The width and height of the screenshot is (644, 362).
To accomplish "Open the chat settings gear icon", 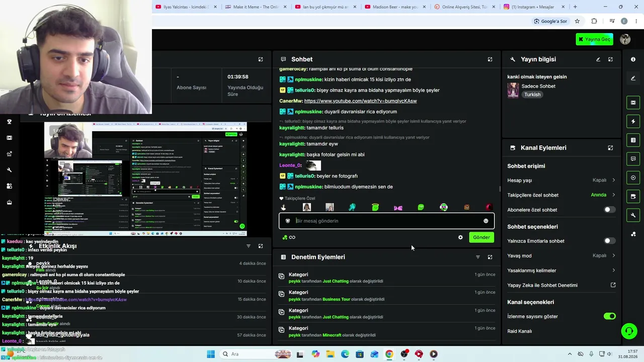I will 460,237.
